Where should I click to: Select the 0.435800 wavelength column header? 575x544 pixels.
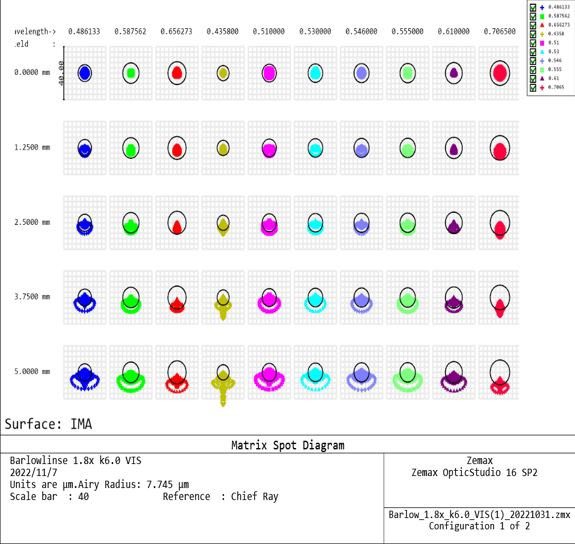(223, 32)
